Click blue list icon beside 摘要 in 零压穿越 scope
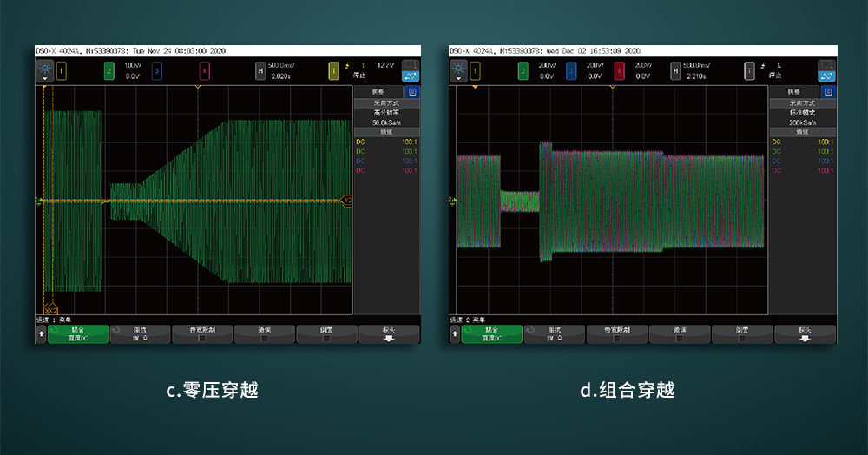Image resolution: width=868 pixels, height=455 pixels. [412, 91]
